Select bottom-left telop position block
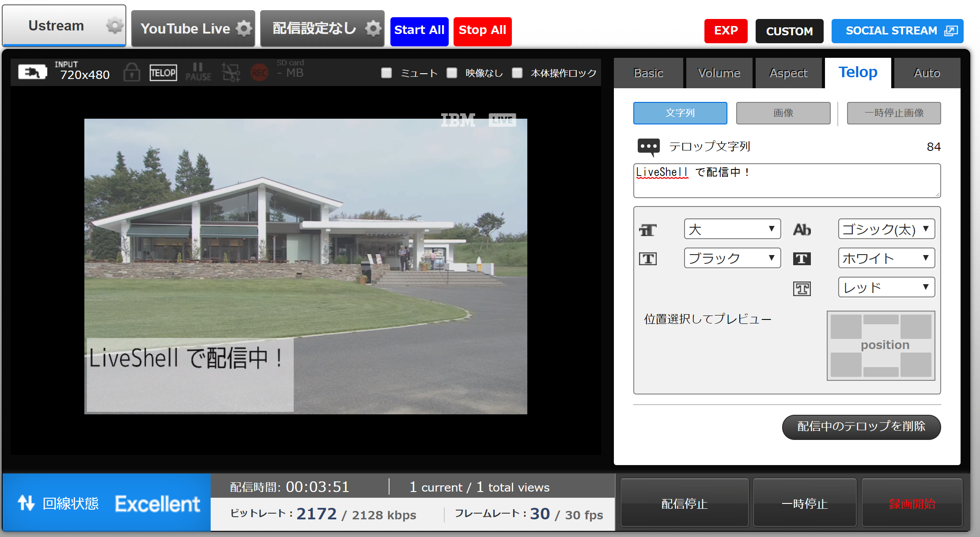The image size is (980, 537). coord(846,364)
